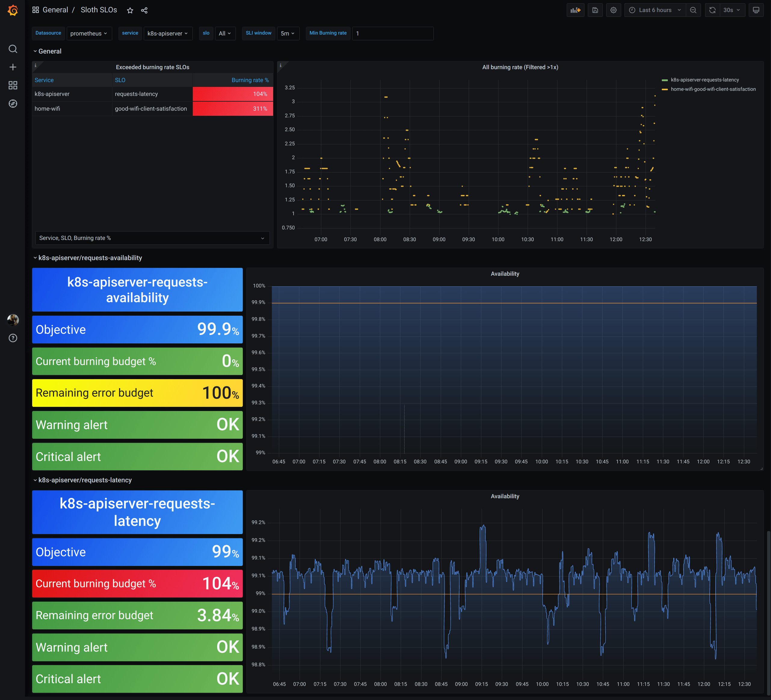
Task: Cycle view mode with monitor icon
Action: [756, 10]
